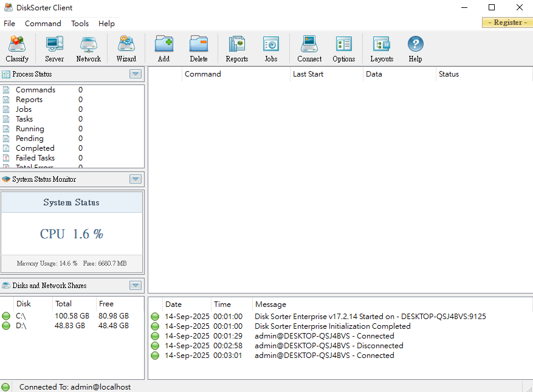Minimize the DiskSorter Client window
The height and width of the screenshot is (392, 533).
click(x=464, y=7)
